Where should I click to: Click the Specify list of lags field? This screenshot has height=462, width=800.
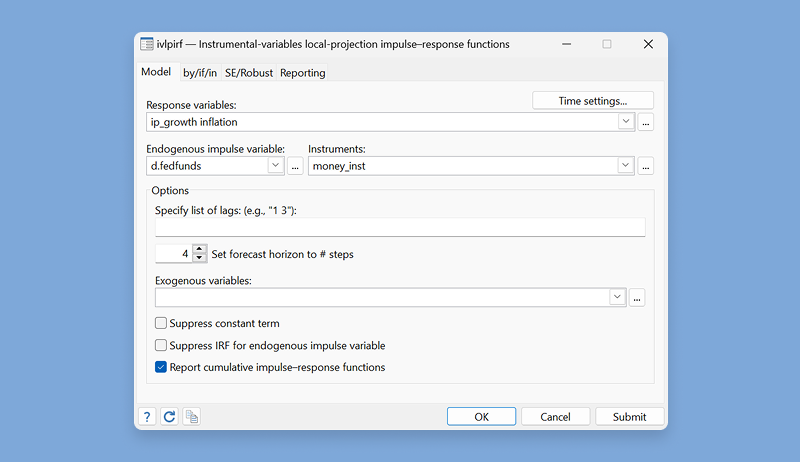(x=400, y=227)
